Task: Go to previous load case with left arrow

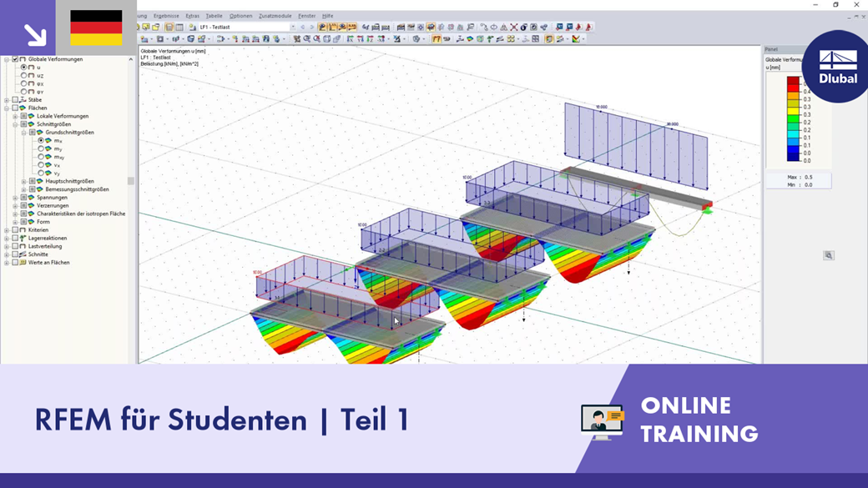Action: [302, 27]
